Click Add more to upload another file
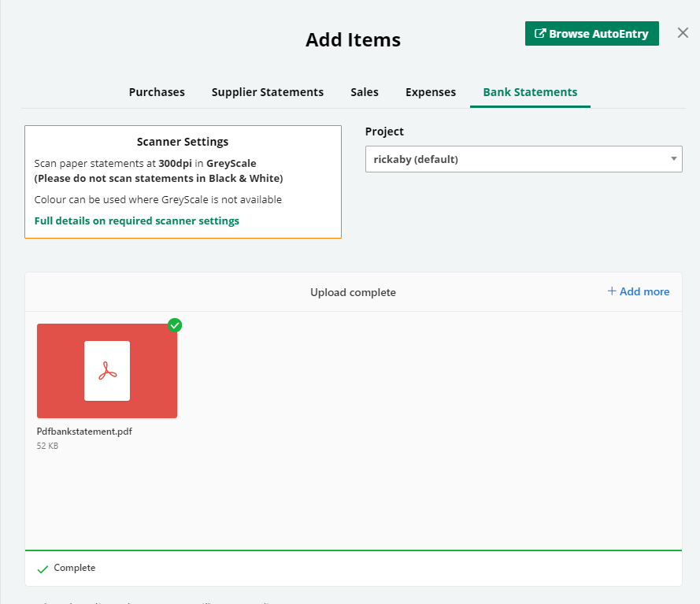Viewport: 700px width, 604px height. [x=639, y=291]
